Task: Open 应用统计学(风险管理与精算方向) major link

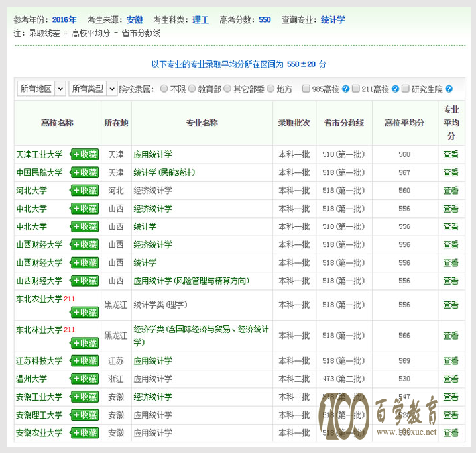Action: 191,281
